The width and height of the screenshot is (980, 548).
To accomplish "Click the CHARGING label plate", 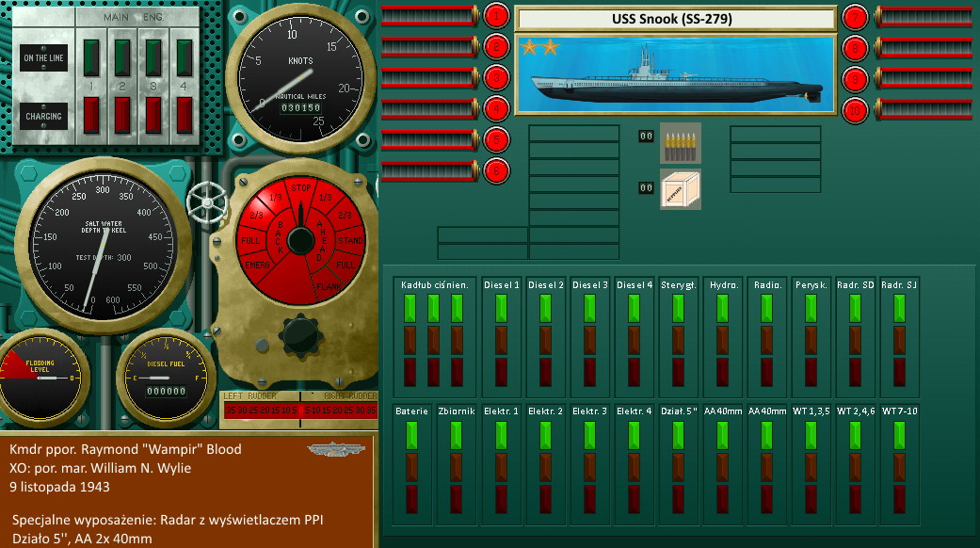I will tap(43, 117).
